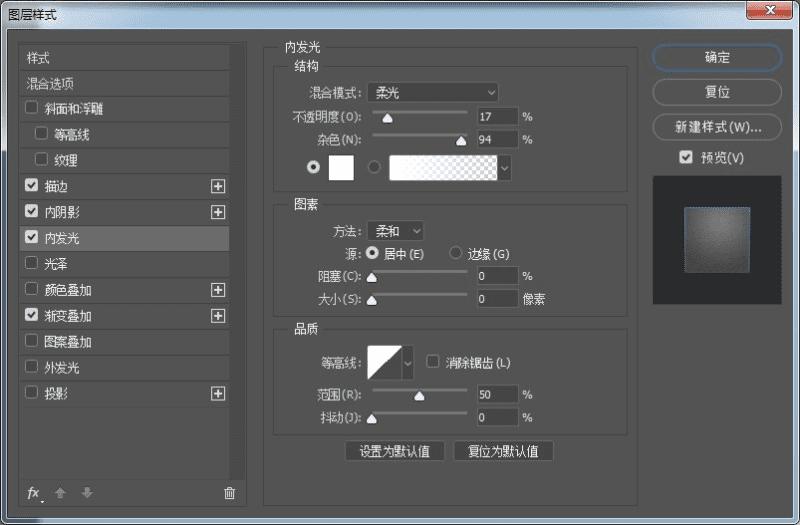The height and width of the screenshot is (525, 800).
Task: Click the plus icon beside 投影
Action: coord(218,393)
